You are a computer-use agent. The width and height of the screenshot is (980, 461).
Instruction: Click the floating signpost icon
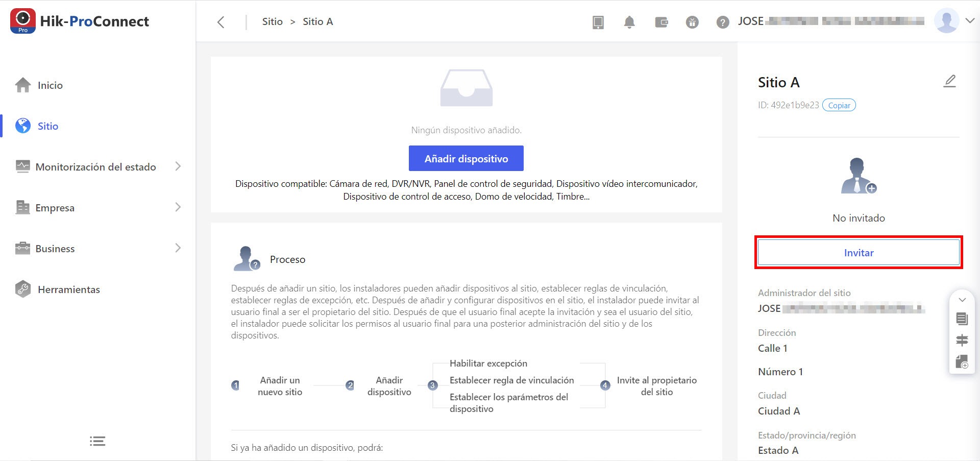point(962,341)
